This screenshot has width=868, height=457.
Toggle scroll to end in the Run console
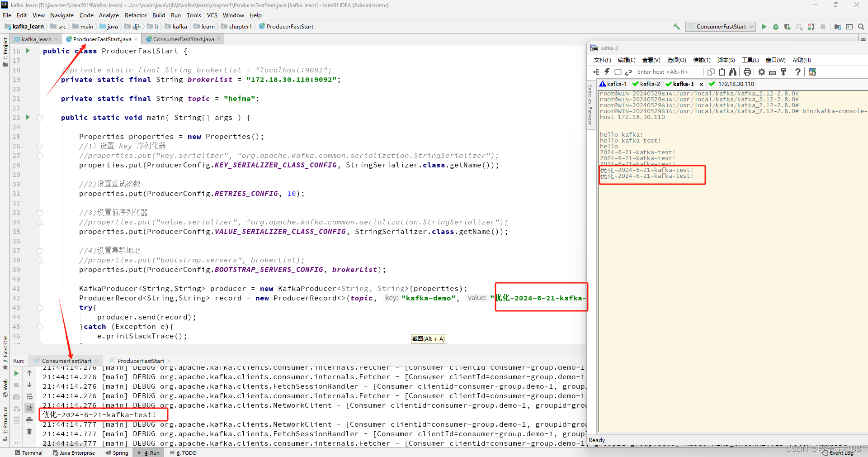click(29, 408)
